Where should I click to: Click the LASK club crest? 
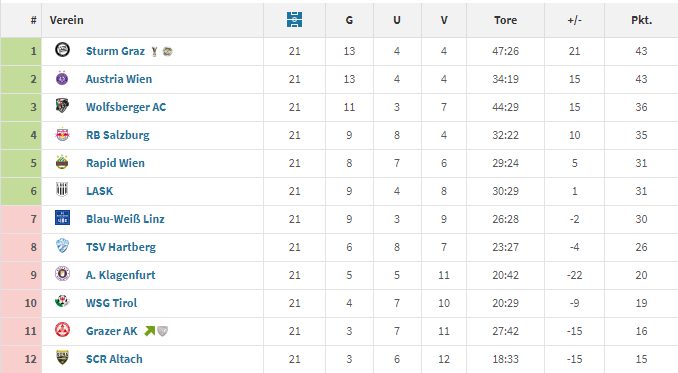pos(62,190)
